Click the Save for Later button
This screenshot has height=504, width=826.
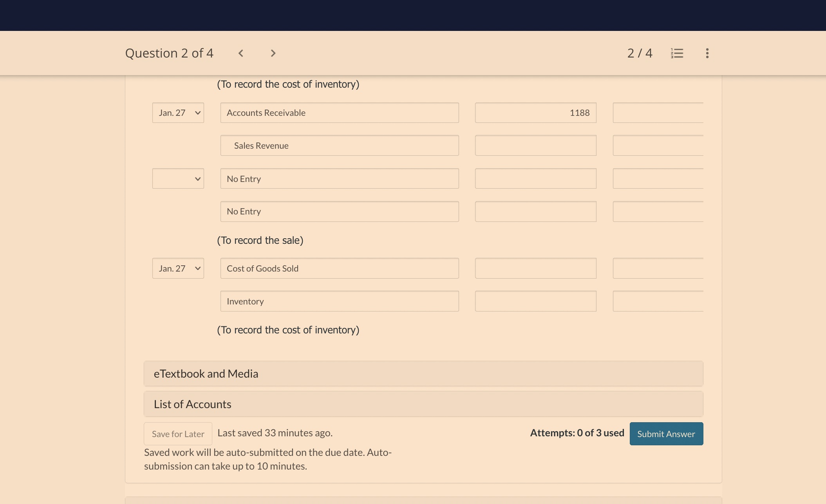pyautogui.click(x=177, y=434)
